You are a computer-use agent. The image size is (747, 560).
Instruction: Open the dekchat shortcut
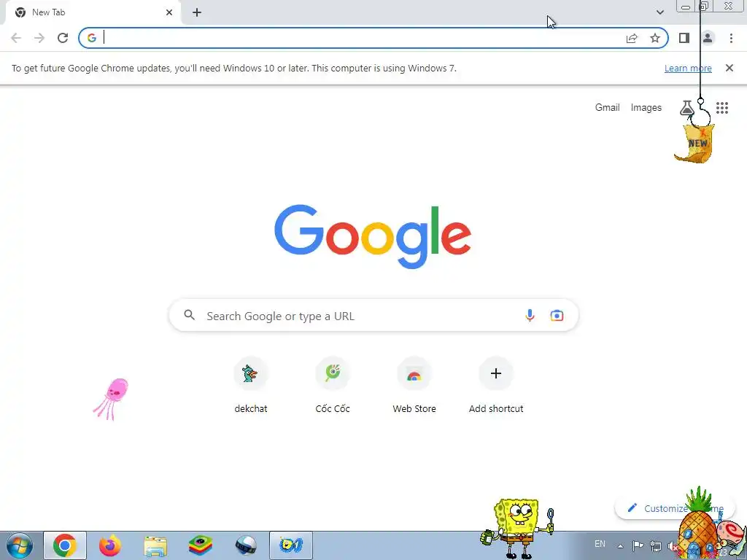[x=251, y=385]
